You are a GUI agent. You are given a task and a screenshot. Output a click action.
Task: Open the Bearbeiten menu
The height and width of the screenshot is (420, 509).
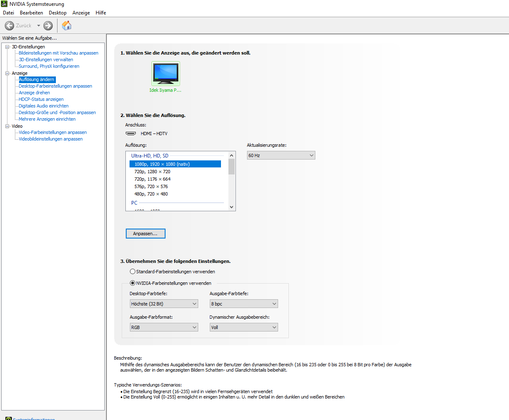point(31,13)
